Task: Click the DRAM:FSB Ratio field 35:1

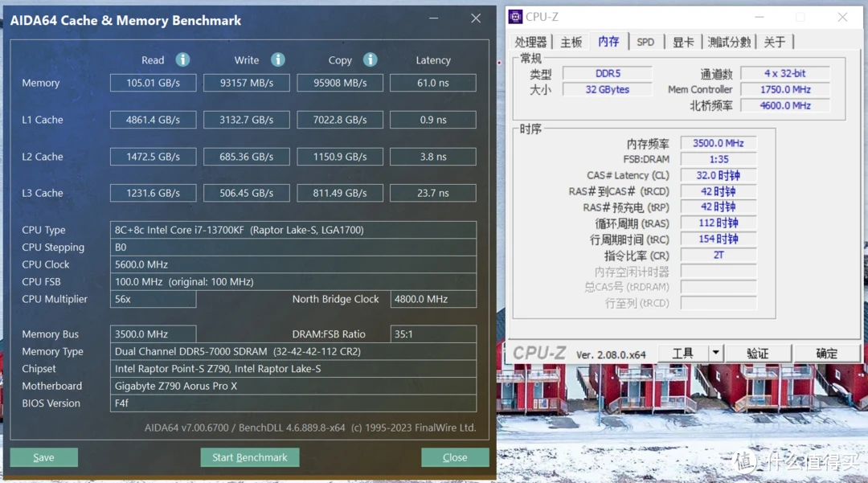Action: [x=433, y=334]
